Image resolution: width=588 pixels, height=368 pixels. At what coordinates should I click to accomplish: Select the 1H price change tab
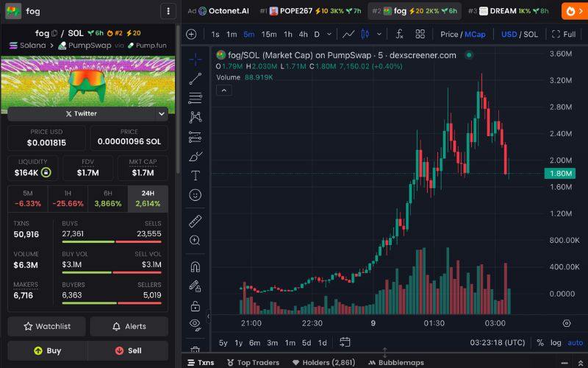tap(68, 199)
